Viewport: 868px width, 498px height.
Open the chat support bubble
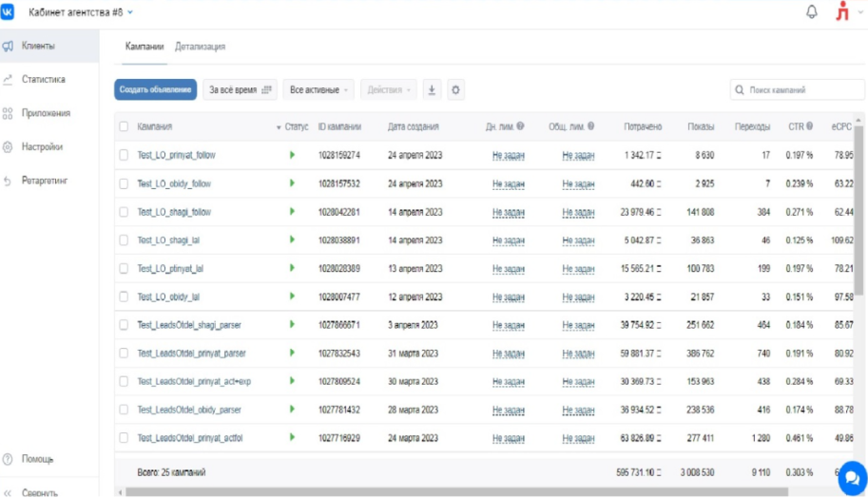coord(853,478)
